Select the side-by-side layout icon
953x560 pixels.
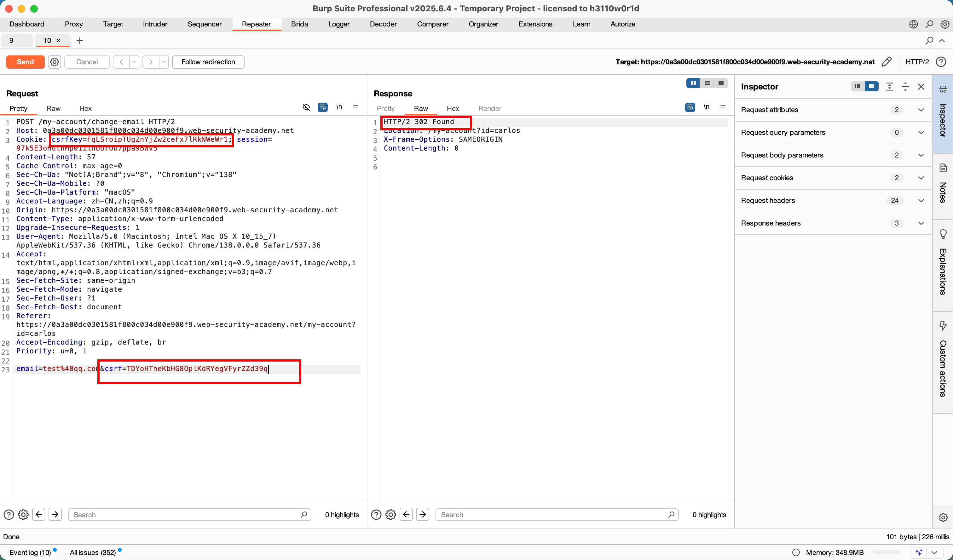pos(693,83)
